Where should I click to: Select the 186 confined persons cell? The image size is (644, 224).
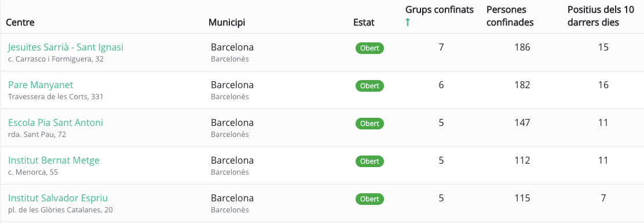point(522,48)
